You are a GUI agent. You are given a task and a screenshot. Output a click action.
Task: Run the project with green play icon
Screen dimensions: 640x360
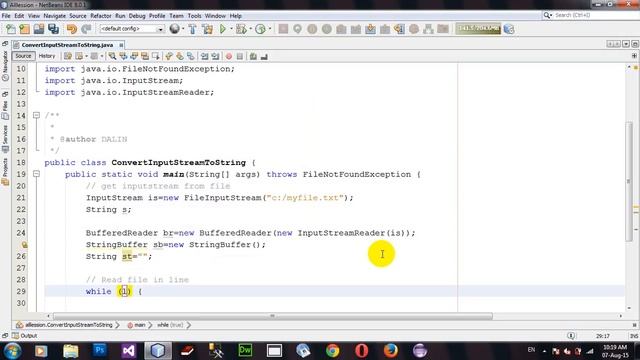coord(223,29)
